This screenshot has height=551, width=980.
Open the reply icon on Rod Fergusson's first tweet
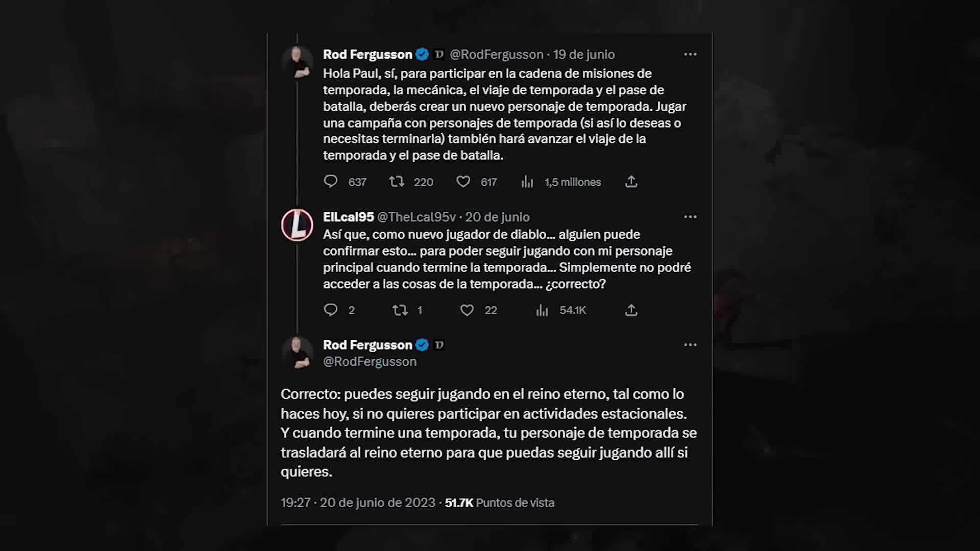(x=331, y=182)
